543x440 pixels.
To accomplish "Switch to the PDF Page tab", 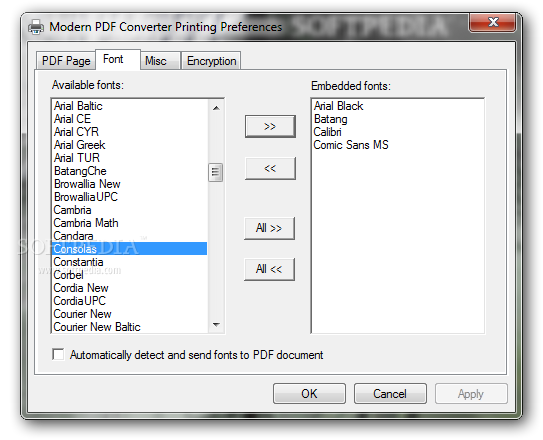I will (66, 61).
